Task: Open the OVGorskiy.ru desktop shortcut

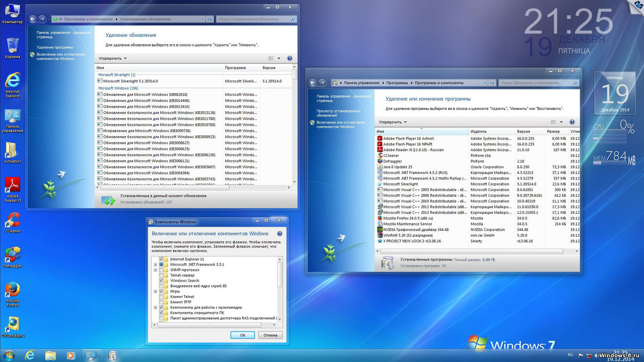Action: [12, 327]
